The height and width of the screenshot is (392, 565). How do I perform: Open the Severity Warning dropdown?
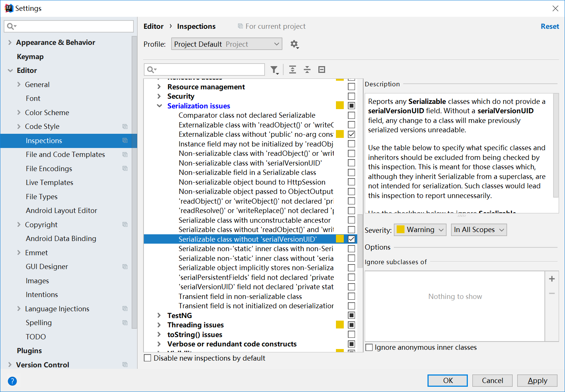tap(420, 230)
